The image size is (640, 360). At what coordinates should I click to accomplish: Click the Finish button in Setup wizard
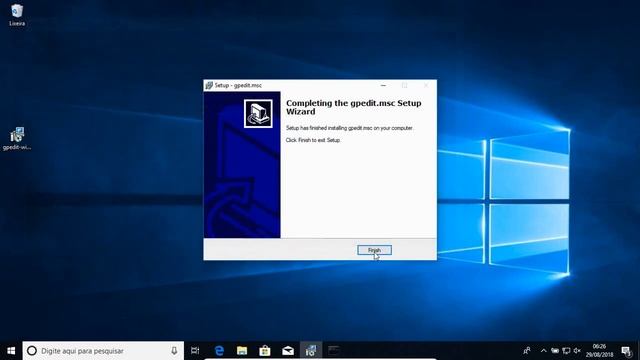(374, 250)
